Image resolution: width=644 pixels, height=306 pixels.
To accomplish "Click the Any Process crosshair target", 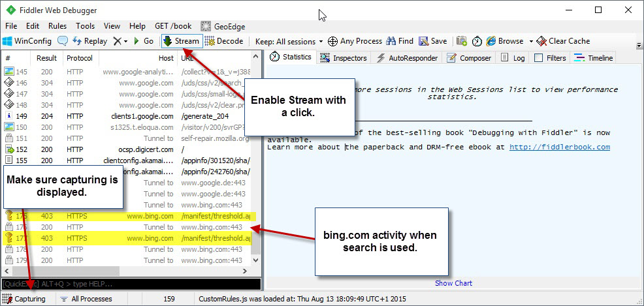I will [x=355, y=41].
